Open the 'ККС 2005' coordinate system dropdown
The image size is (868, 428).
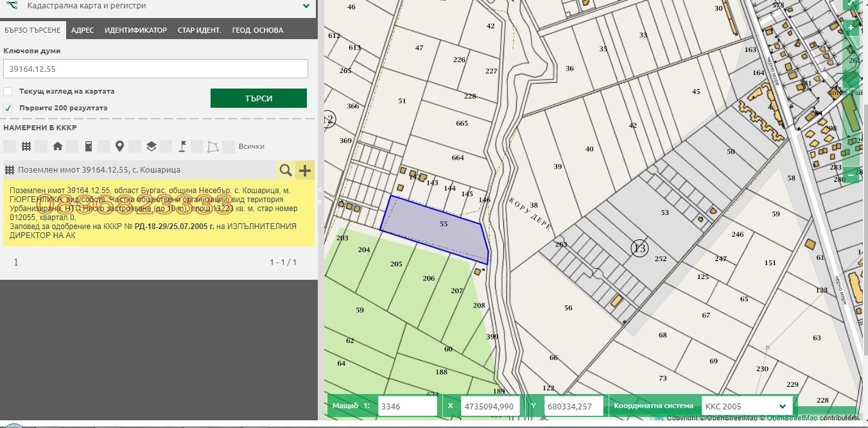[746, 406]
